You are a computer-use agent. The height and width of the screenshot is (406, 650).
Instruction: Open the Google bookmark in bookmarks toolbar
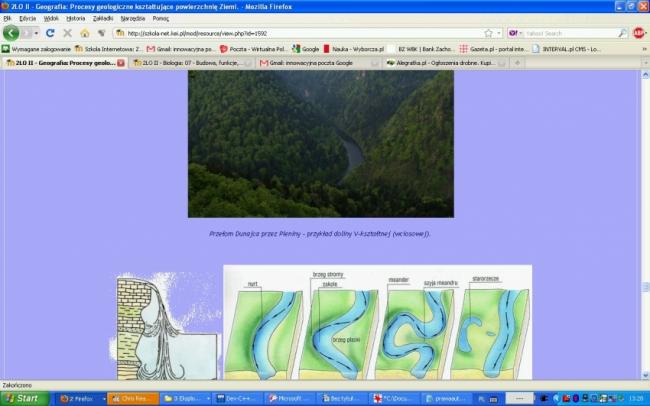tap(306, 48)
